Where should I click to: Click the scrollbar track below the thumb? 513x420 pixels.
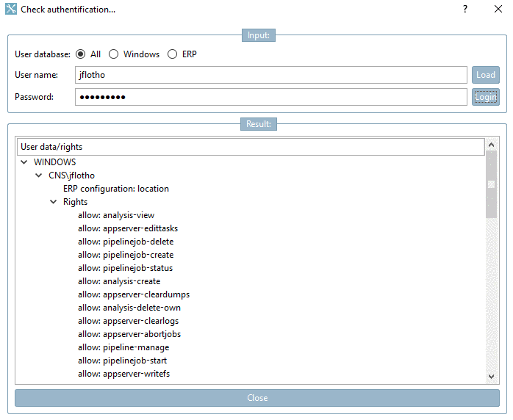point(491,294)
